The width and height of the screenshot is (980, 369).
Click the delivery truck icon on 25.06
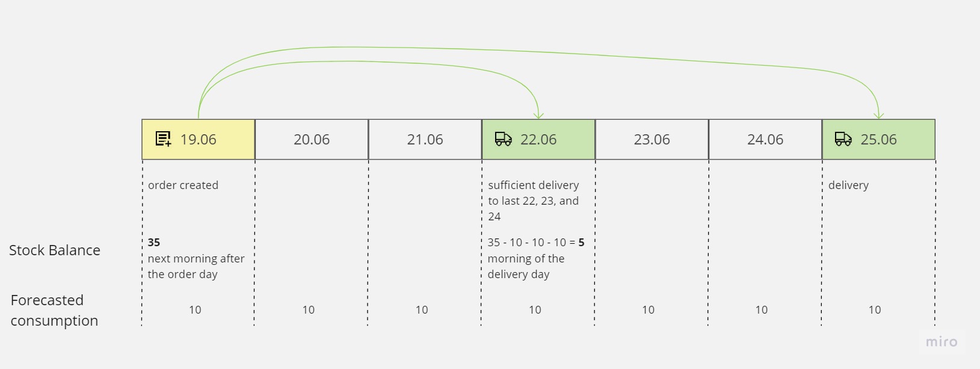click(x=843, y=139)
